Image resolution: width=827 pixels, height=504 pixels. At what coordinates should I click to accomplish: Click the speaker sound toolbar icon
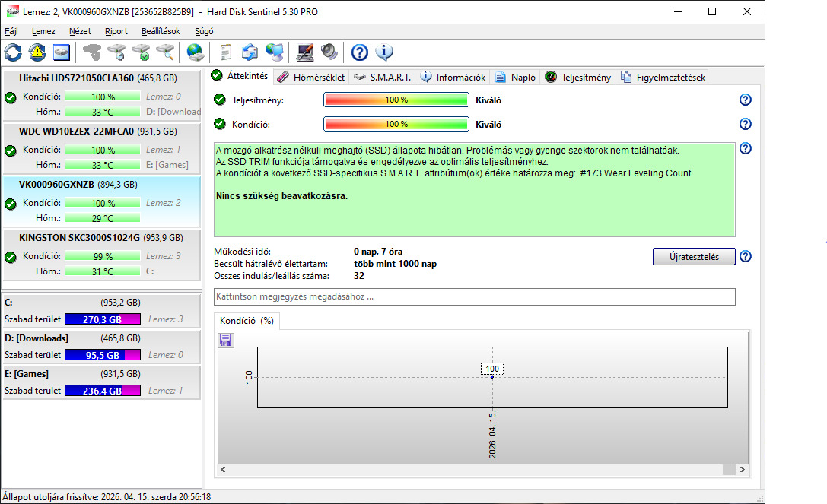[x=329, y=52]
